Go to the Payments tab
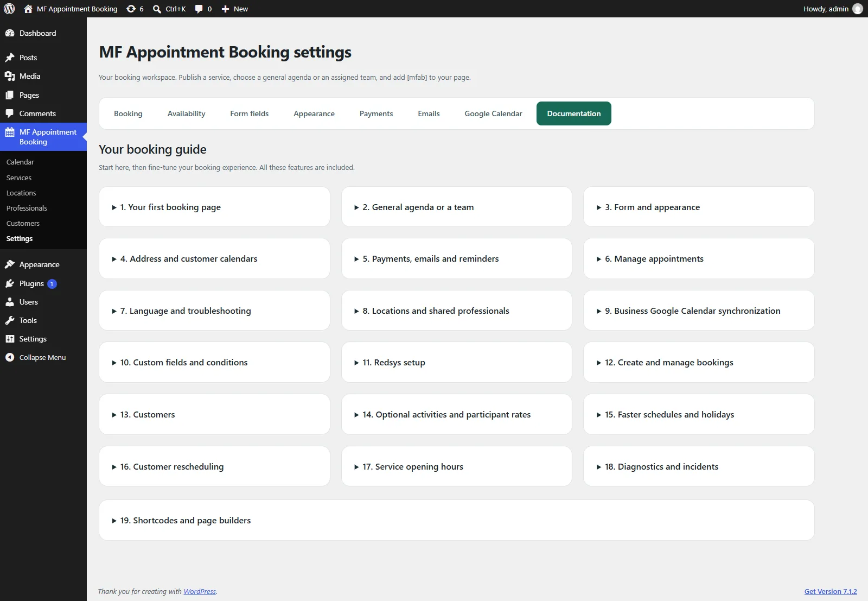This screenshot has height=601, width=868. point(376,113)
